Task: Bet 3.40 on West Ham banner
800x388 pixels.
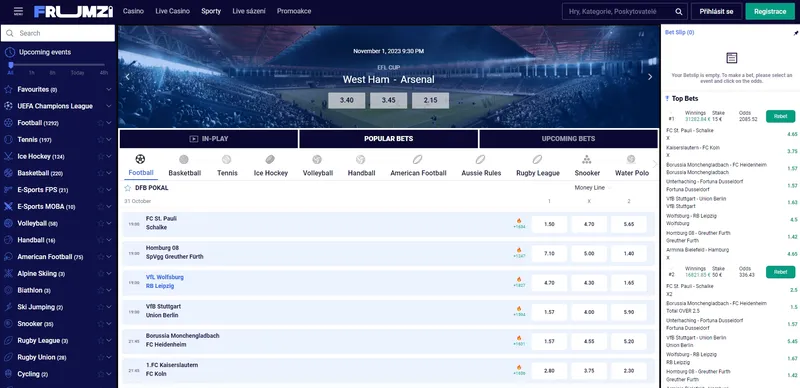Action: point(346,100)
